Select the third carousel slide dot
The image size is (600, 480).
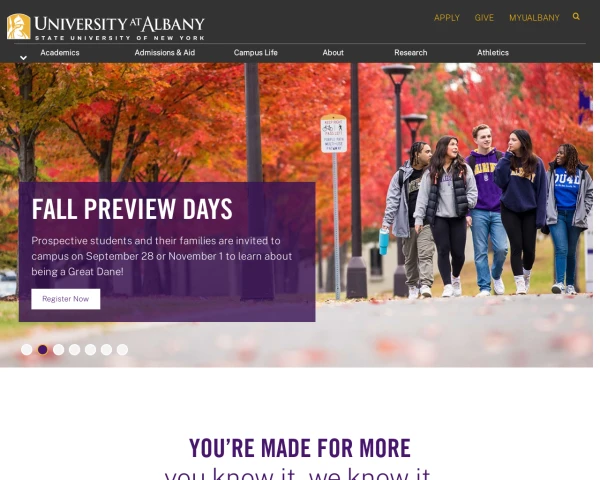(x=59, y=349)
